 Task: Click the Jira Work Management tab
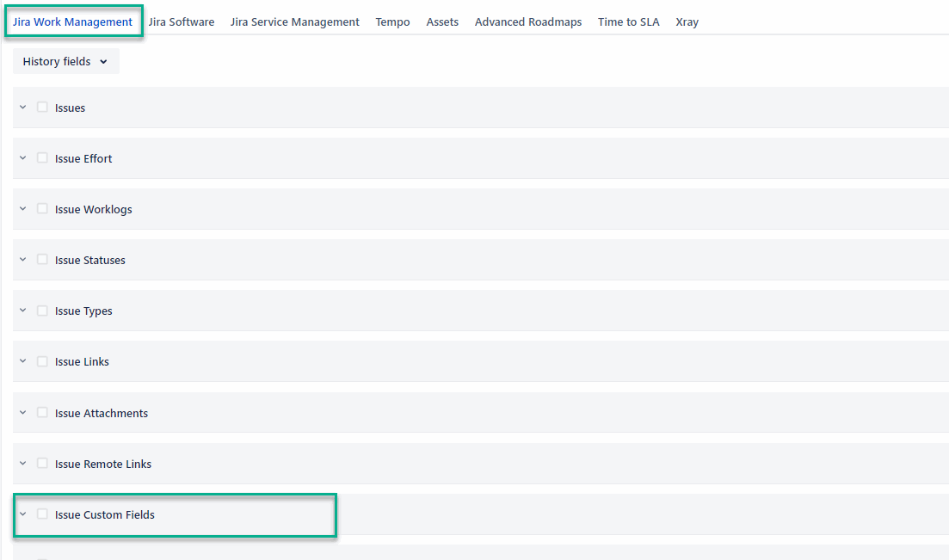[72, 22]
